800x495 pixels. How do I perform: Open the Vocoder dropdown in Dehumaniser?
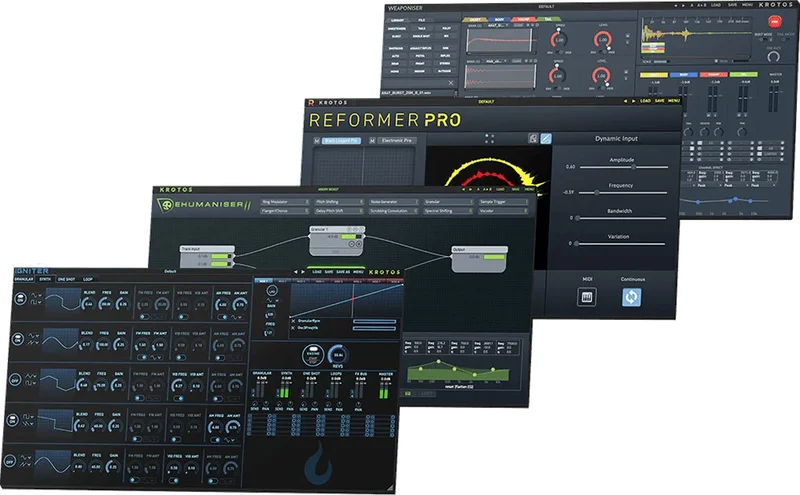tap(503, 211)
